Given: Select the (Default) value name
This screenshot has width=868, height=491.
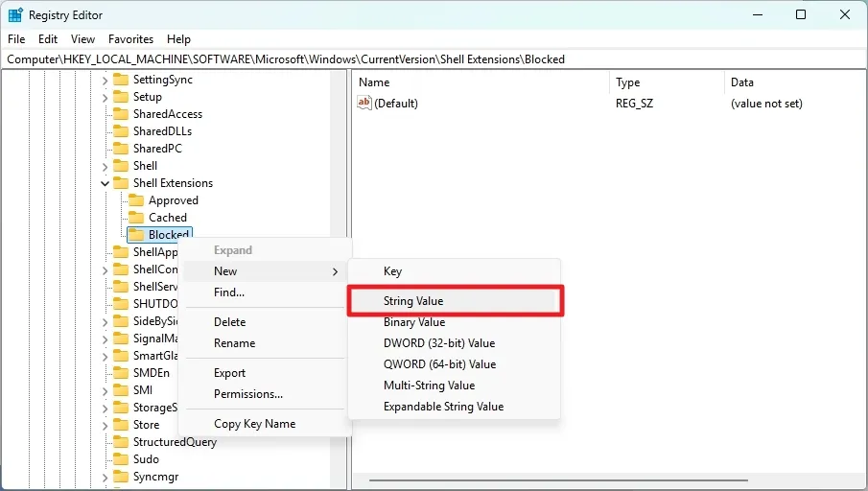Looking at the screenshot, I should 396,104.
